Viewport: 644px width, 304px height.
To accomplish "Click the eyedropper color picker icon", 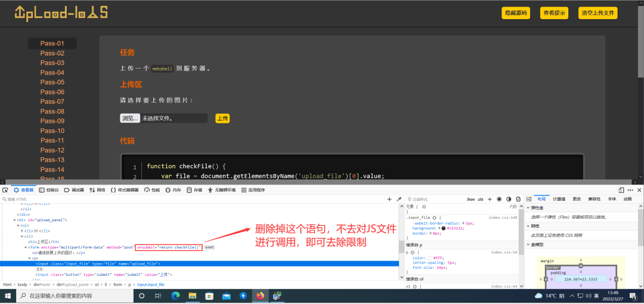I will point(399,199).
